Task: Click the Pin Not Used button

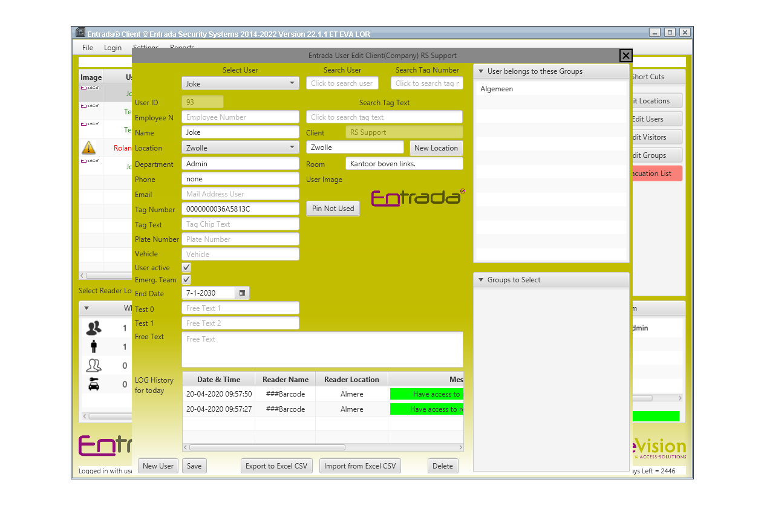Action: pos(333,209)
